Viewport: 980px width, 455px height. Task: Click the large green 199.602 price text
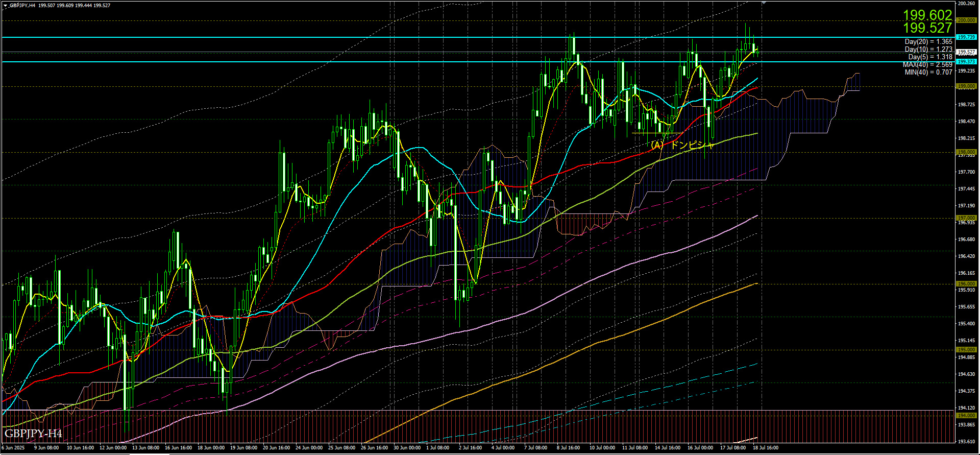[927, 15]
